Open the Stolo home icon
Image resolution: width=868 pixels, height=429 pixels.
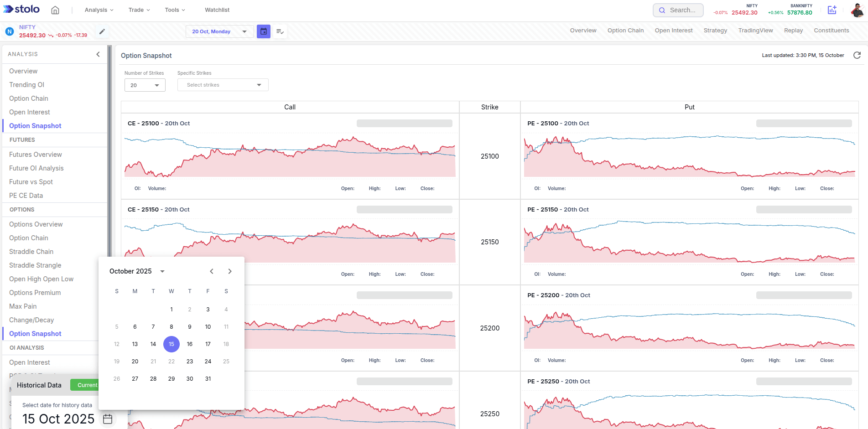pos(55,10)
